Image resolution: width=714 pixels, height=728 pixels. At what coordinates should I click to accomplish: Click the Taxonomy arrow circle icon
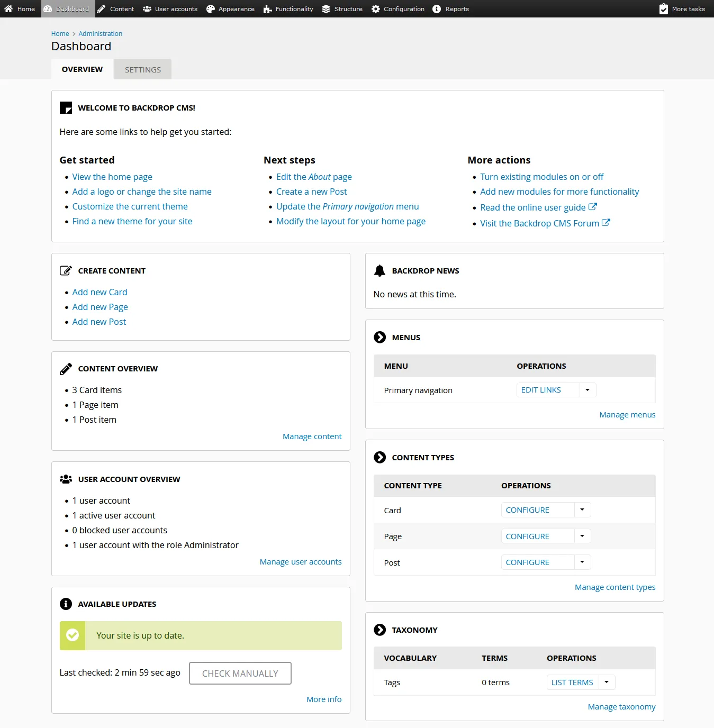point(379,630)
